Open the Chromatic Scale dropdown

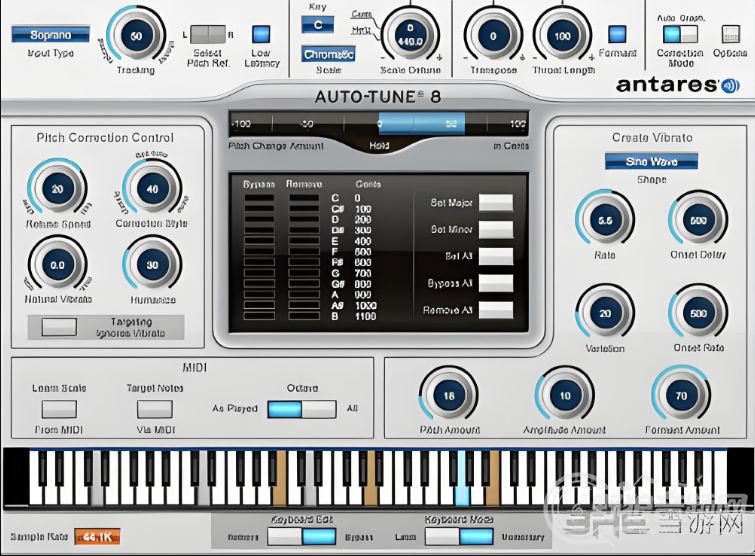point(328,54)
